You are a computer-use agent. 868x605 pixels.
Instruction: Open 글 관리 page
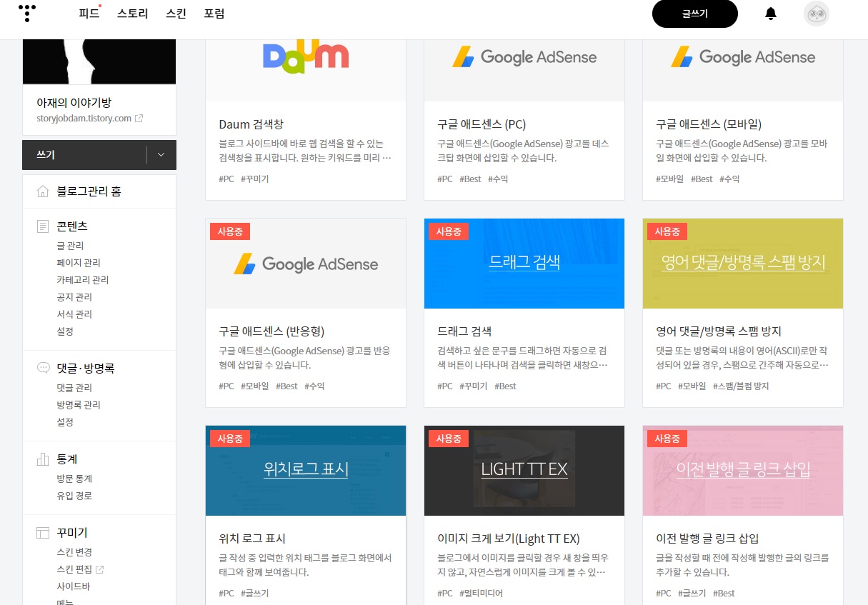click(x=70, y=246)
